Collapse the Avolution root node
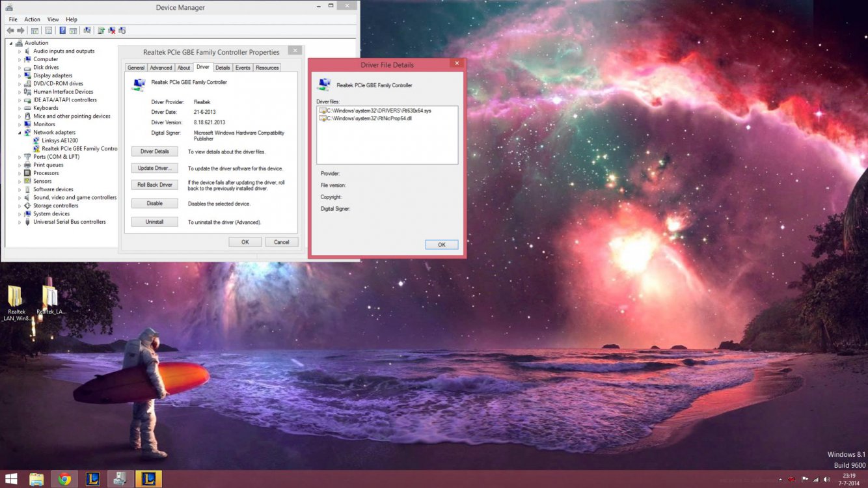The width and height of the screenshot is (868, 488). click(11, 44)
